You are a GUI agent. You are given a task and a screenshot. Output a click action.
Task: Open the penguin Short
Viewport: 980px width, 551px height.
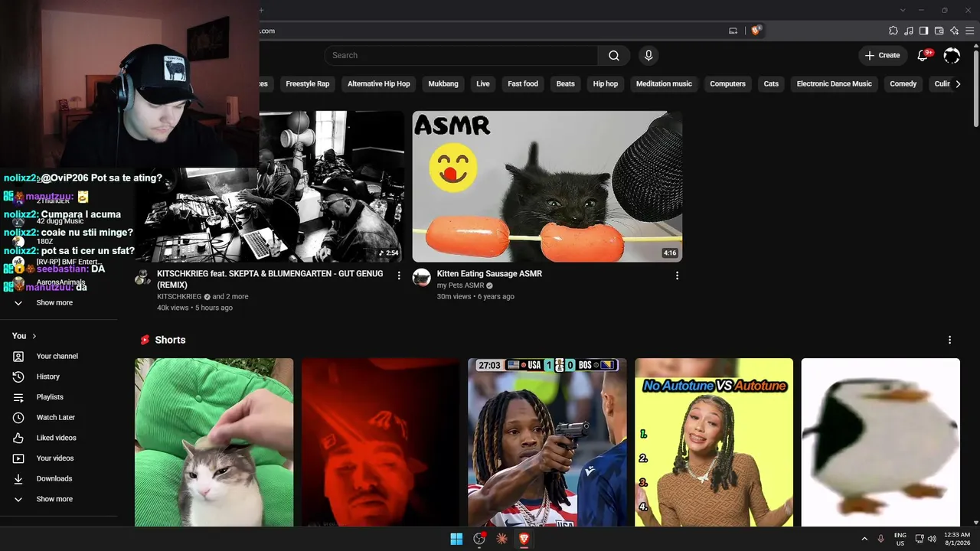[x=880, y=442]
